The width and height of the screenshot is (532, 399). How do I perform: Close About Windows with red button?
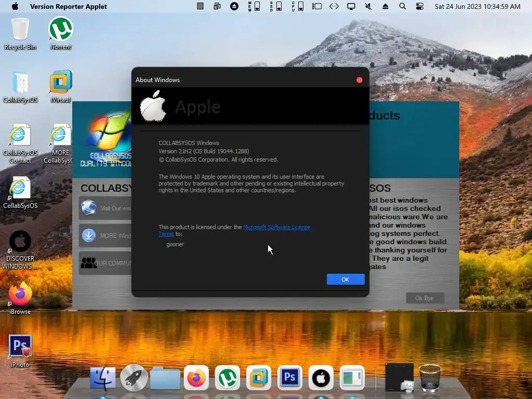click(x=360, y=80)
